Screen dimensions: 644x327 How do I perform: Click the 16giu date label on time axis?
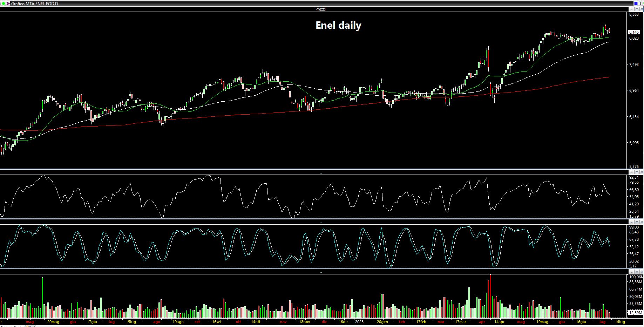581,322
